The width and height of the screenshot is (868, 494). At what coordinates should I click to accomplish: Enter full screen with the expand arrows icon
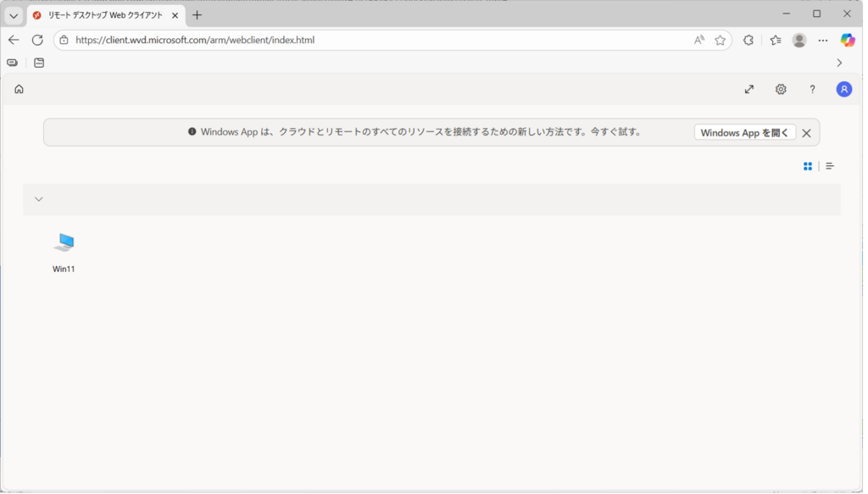[749, 89]
